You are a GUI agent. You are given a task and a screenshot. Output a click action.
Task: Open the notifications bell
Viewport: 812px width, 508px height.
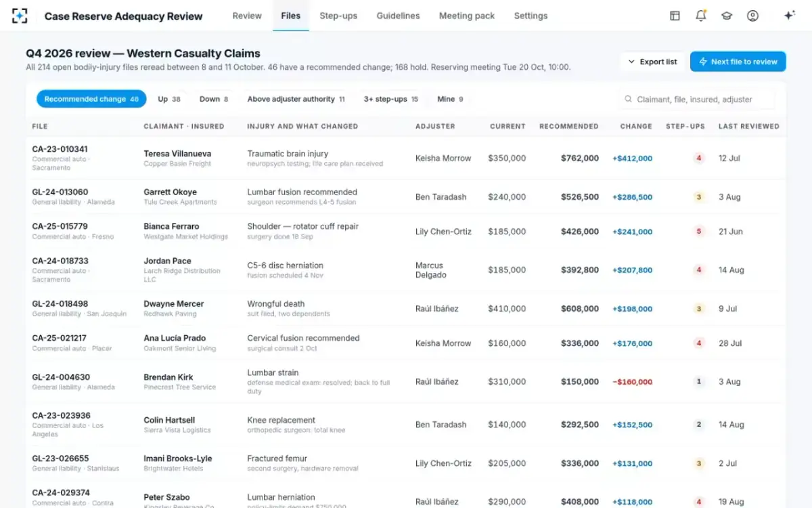[x=701, y=16]
